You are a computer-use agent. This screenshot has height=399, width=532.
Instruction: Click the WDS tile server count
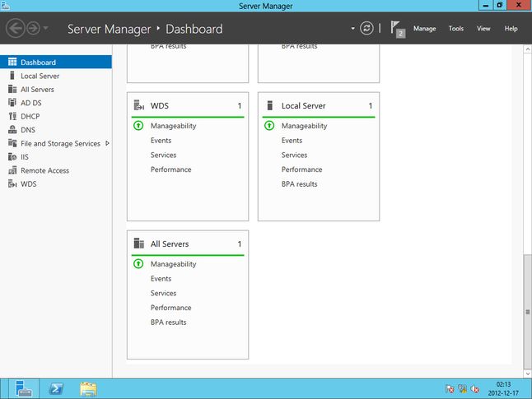pos(240,106)
